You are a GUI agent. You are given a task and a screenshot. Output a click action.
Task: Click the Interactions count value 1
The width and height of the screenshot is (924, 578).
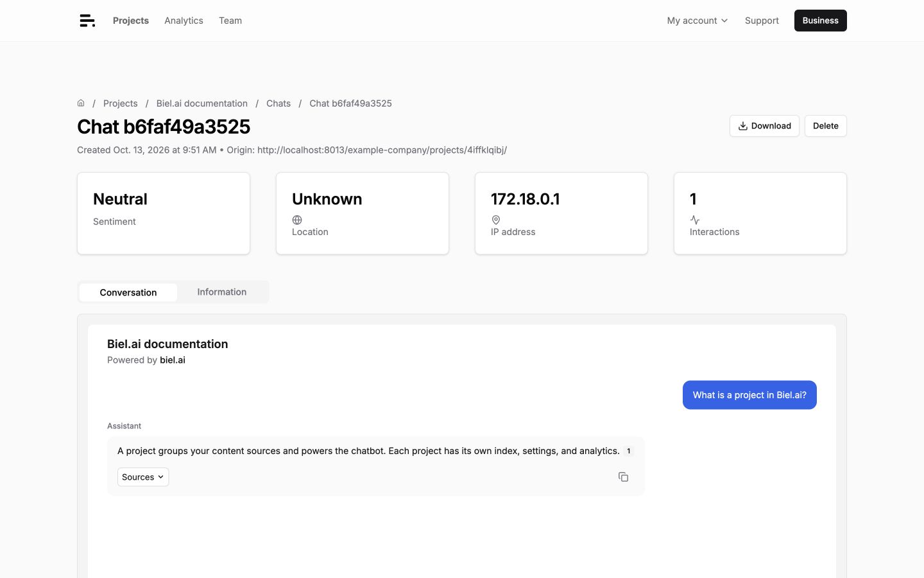693,199
